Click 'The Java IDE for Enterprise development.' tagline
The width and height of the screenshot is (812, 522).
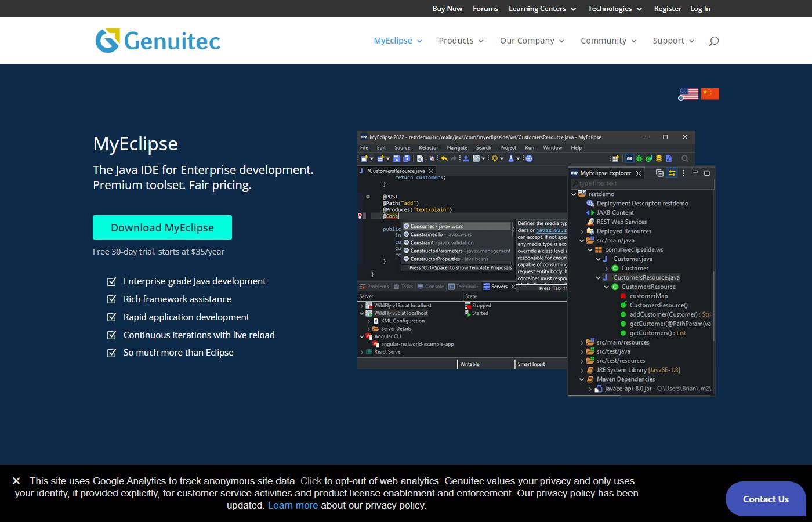pyautogui.click(x=203, y=170)
